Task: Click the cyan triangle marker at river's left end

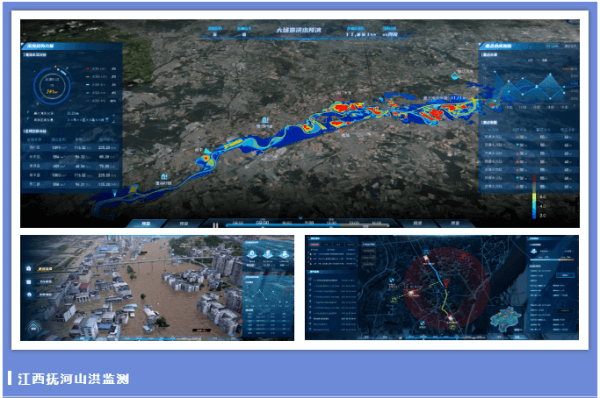Action: point(114,194)
